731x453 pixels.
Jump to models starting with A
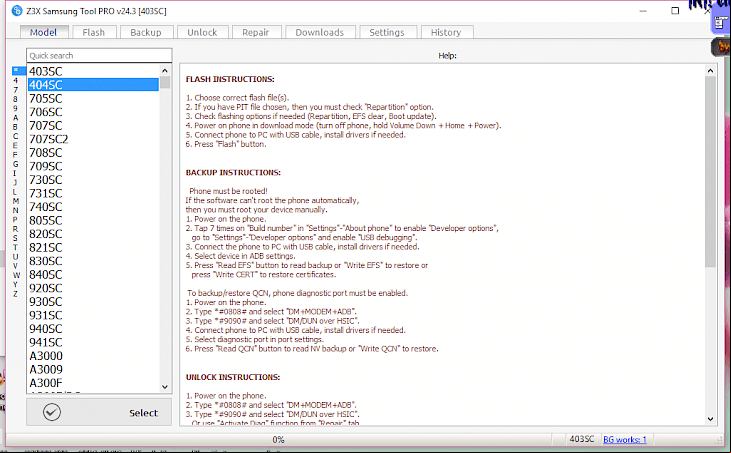coord(15,117)
